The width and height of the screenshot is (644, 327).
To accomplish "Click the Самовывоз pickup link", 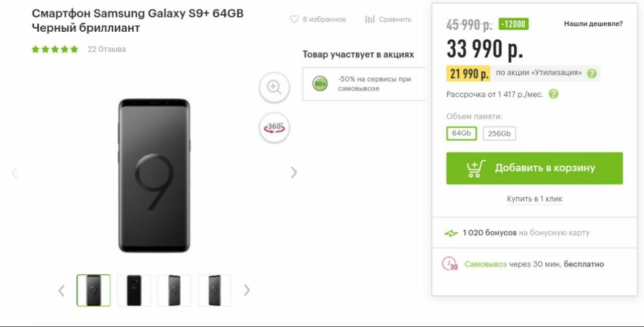I will (486, 264).
